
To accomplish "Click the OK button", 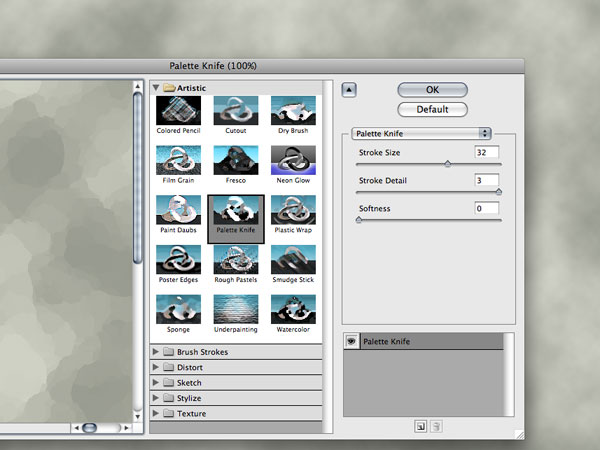I will click(x=432, y=90).
